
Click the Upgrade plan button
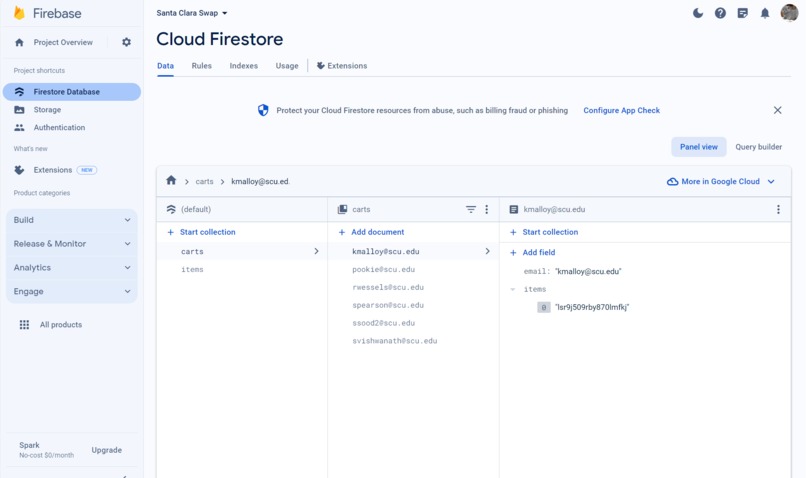coord(106,450)
